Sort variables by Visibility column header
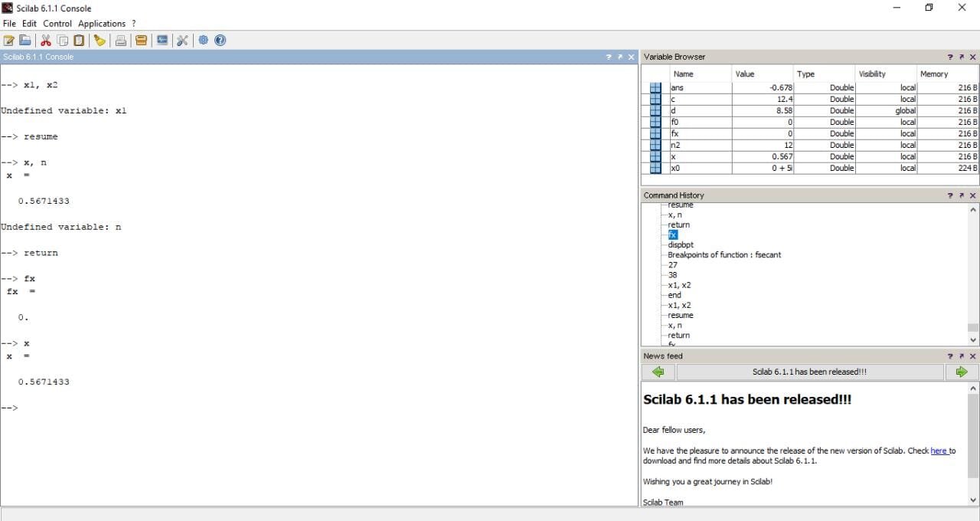Image resolution: width=980 pixels, height=521 pixels. pos(887,74)
